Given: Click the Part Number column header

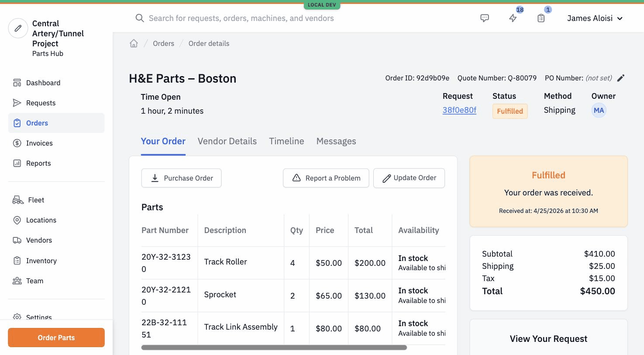Looking at the screenshot, I should [165, 230].
